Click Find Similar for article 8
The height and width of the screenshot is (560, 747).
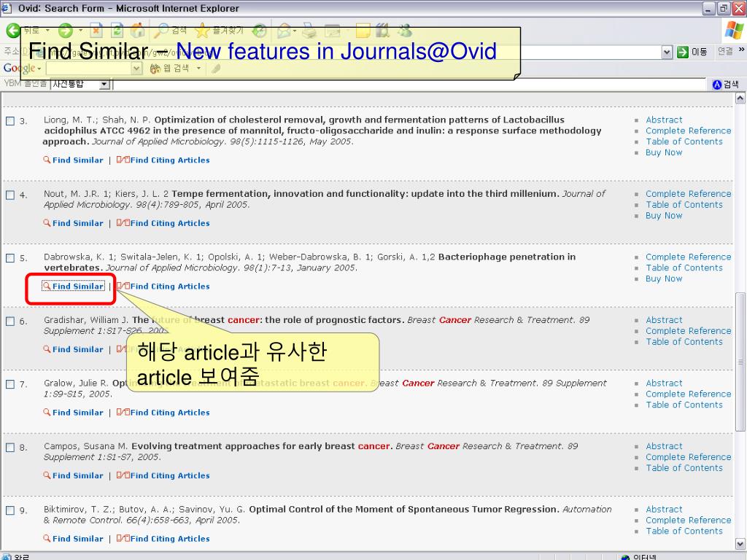click(77, 475)
